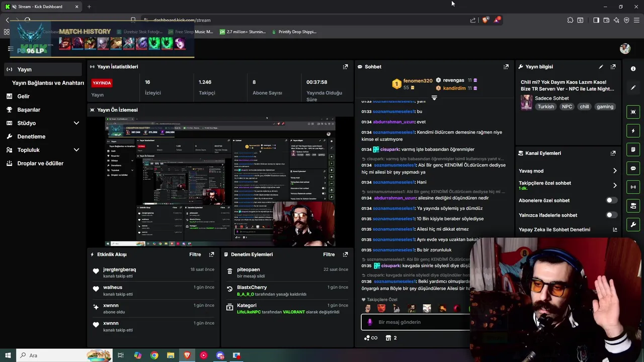Open the new tab plus button
This screenshot has width=644, height=362.
click(89, 7)
